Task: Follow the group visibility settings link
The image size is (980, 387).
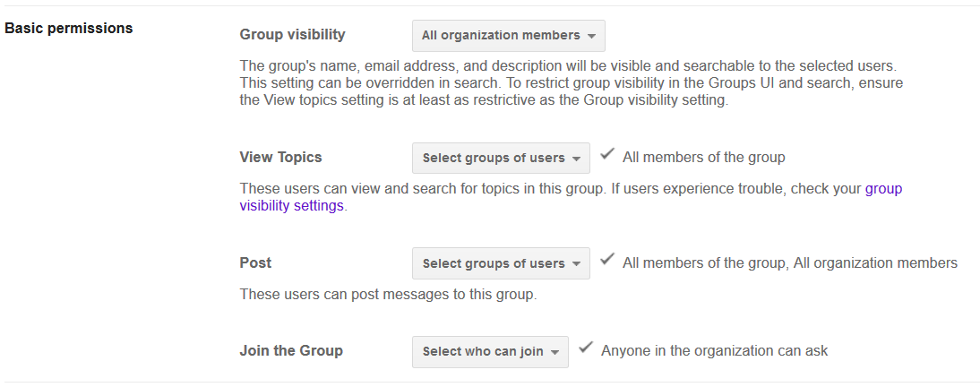Action: pos(291,205)
